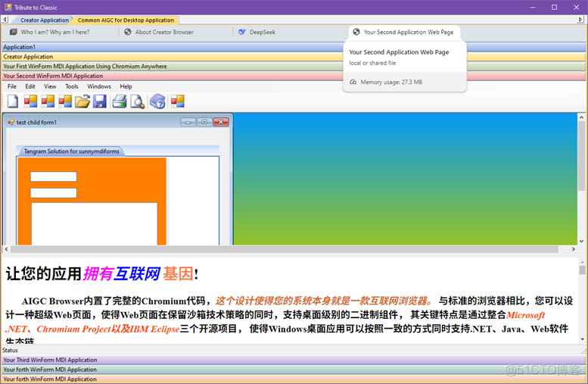This screenshot has height=384, width=588.
Task: Minimize the test child form1 window
Action: tap(188, 122)
